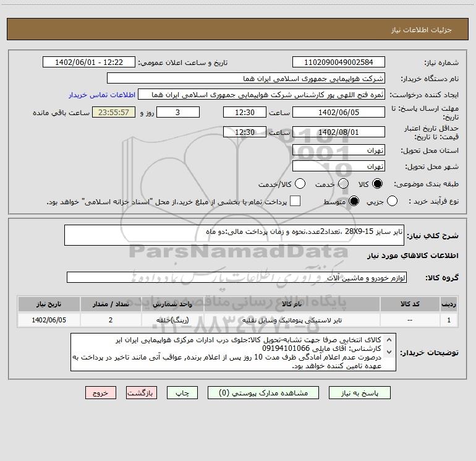Click the table date cell 1402/06/05

pyautogui.click(x=49, y=320)
